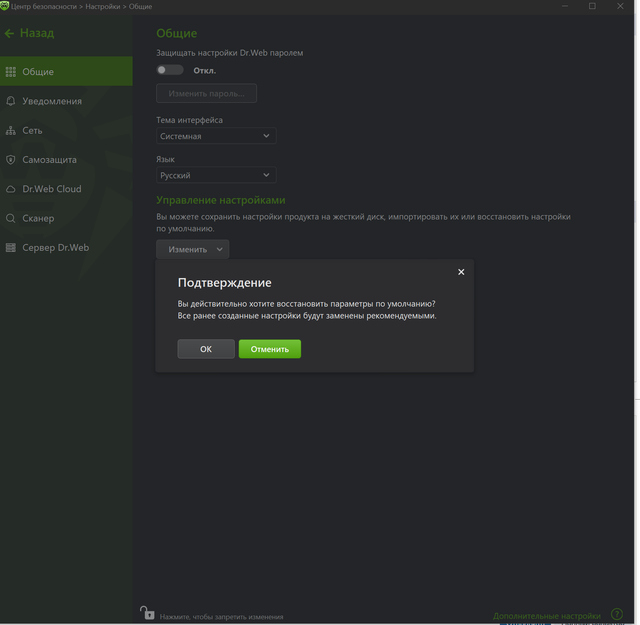Click the Самозащита shield icon
The width and height of the screenshot is (640, 625).
point(11,160)
